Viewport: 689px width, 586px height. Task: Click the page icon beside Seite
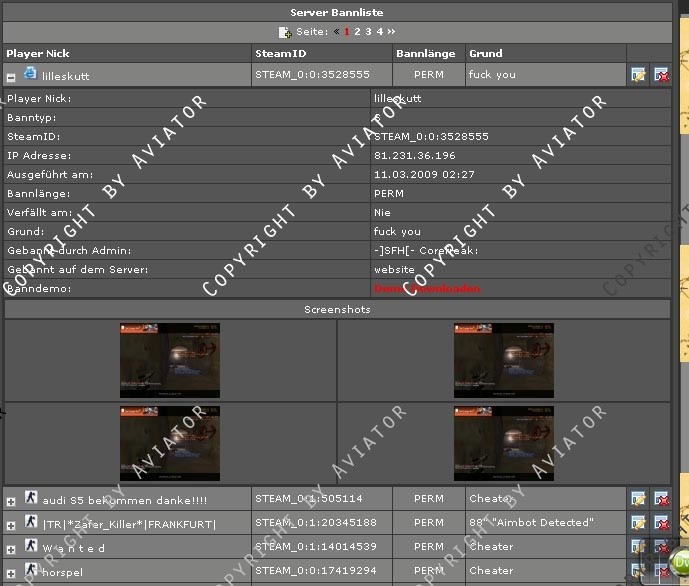(x=284, y=32)
